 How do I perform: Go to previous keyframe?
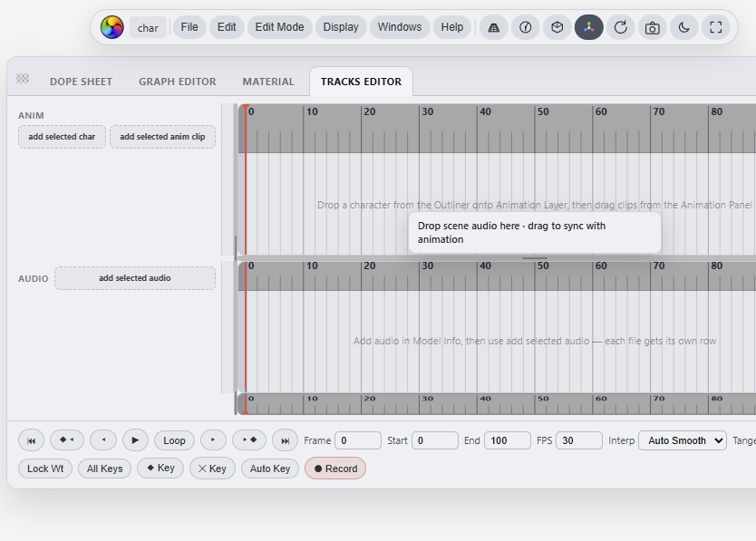tap(67, 440)
